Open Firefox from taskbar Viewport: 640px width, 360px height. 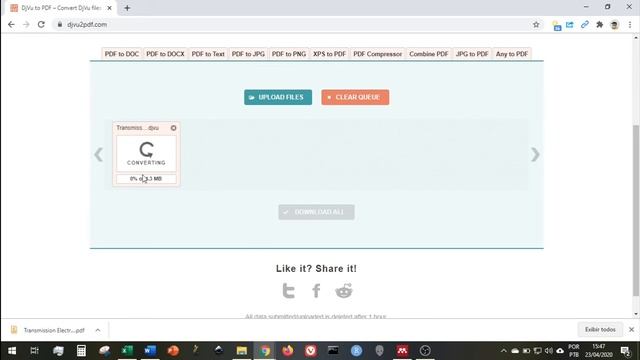click(288, 351)
